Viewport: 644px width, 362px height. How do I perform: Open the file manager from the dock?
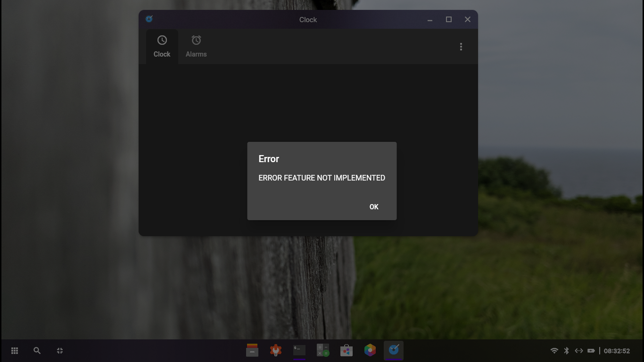252,350
